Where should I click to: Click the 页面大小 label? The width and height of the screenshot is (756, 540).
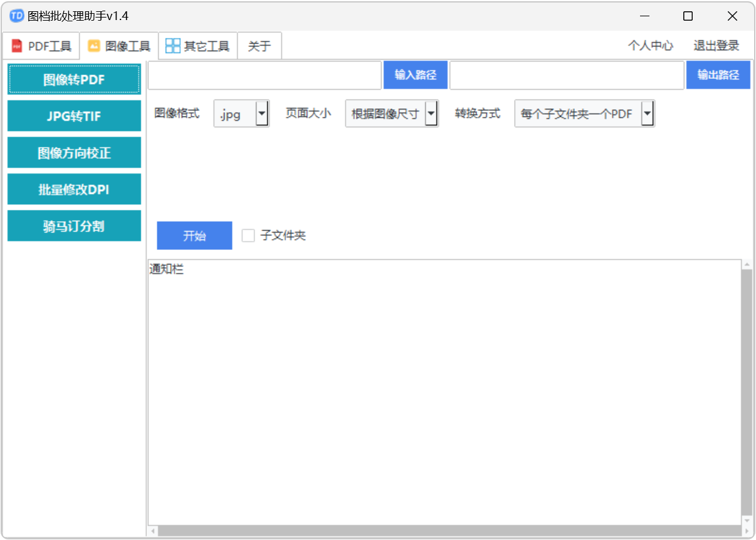[308, 114]
